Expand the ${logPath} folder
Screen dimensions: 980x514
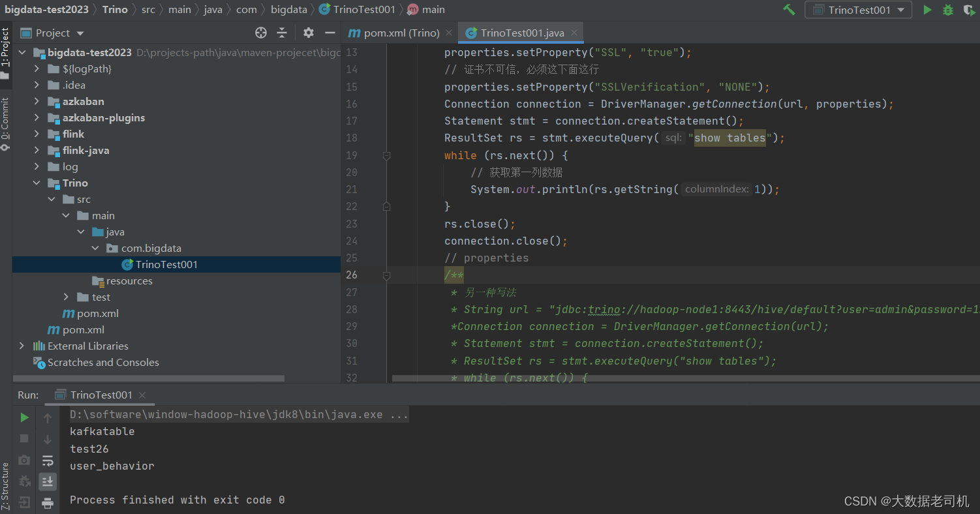(x=37, y=68)
